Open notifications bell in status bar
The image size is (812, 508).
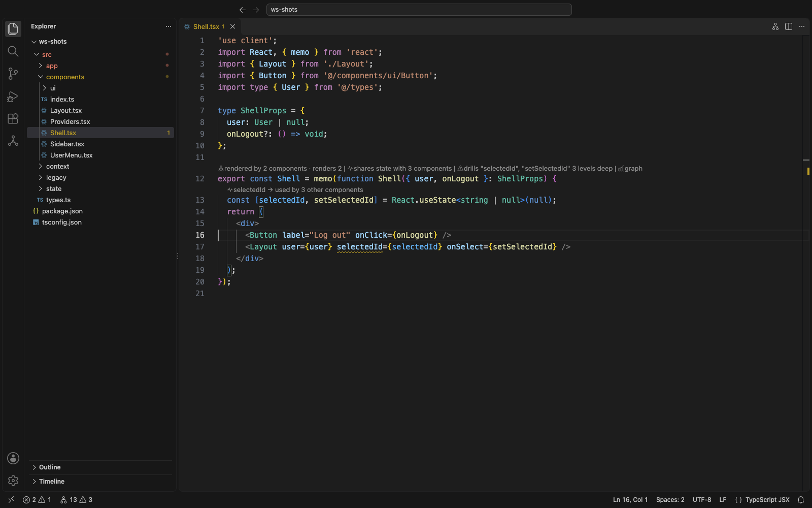801,500
